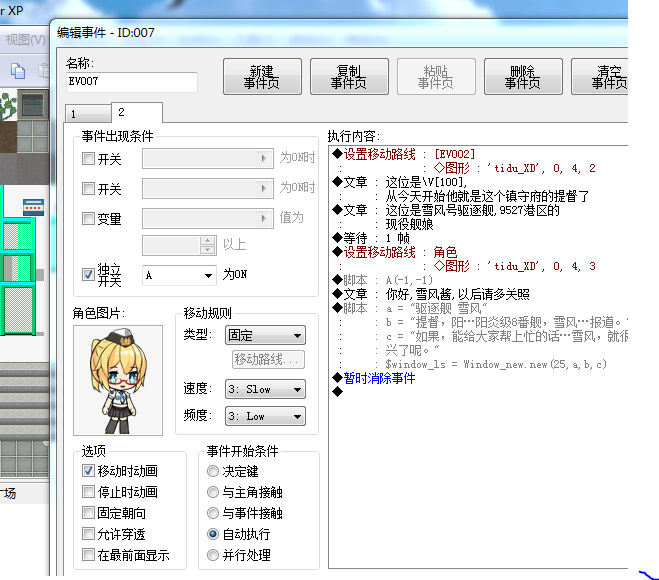
Task: Click the calendar tile in the map view
Action: [34, 208]
